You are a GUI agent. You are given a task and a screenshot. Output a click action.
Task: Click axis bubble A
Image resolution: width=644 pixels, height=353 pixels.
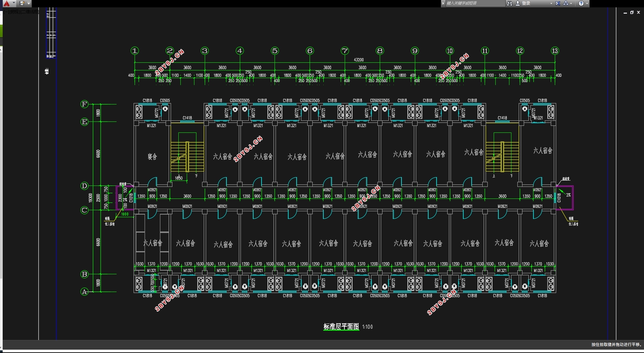click(85, 292)
